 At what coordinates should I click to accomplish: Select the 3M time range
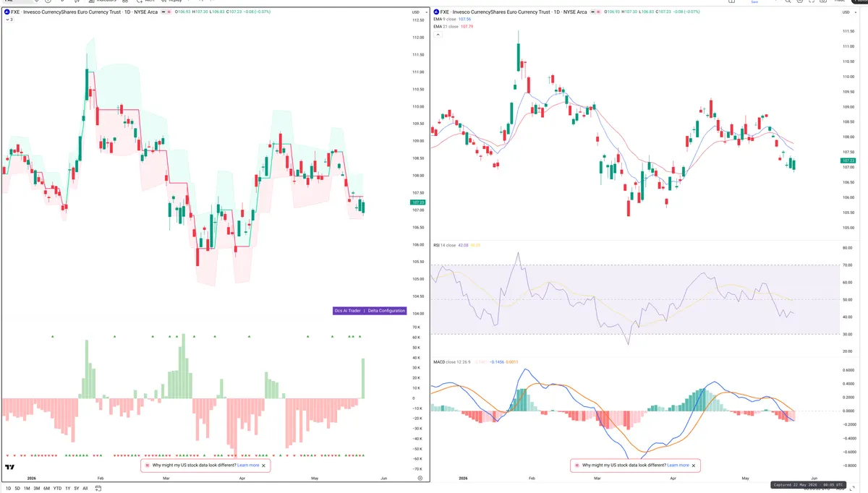[37, 489]
